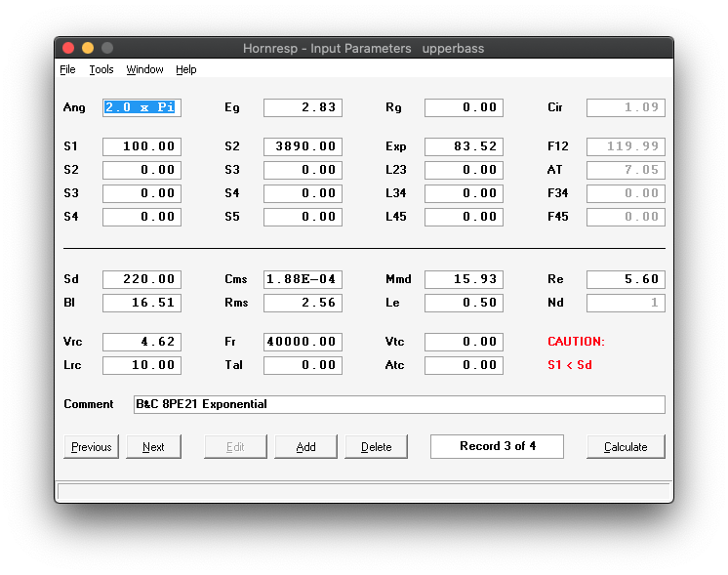Click into the Rg input field

(464, 107)
